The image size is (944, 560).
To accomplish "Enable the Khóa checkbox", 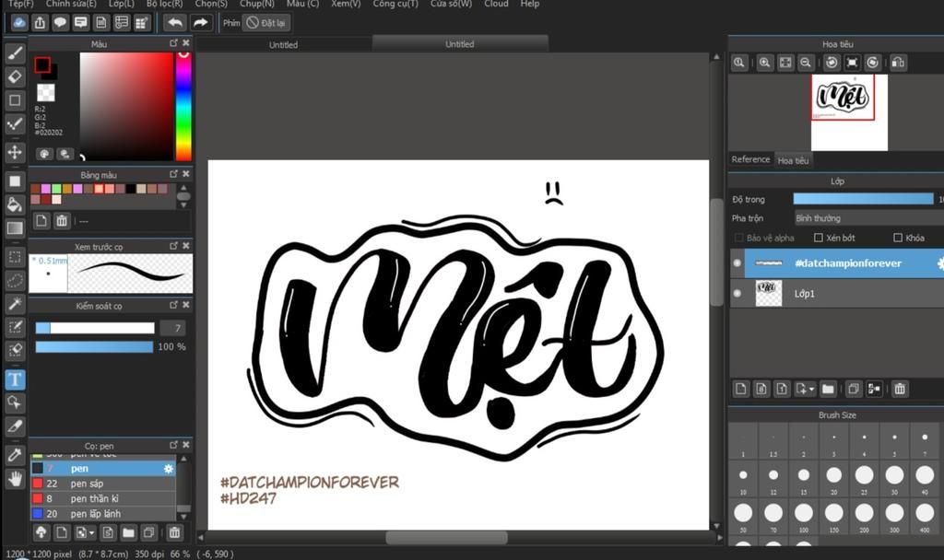I will [898, 238].
